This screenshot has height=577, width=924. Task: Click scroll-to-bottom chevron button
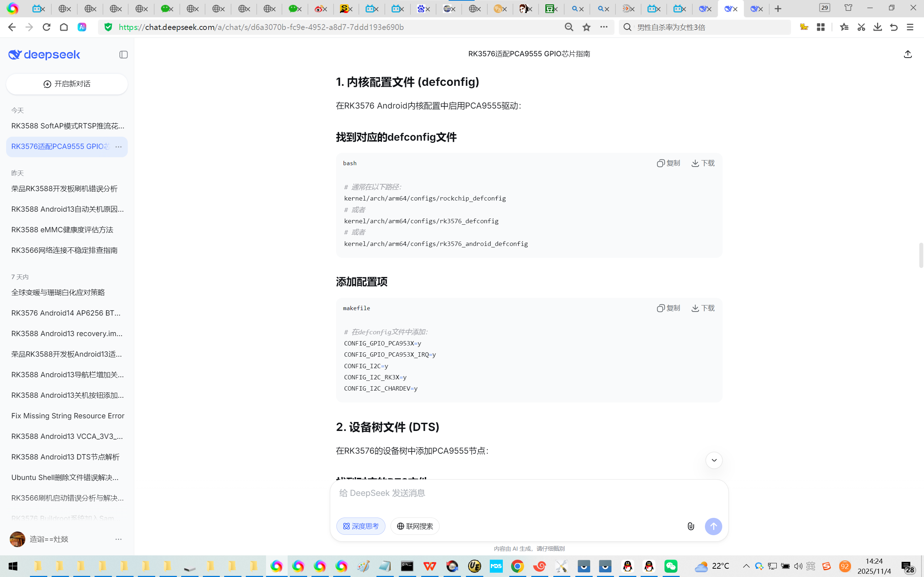(714, 460)
